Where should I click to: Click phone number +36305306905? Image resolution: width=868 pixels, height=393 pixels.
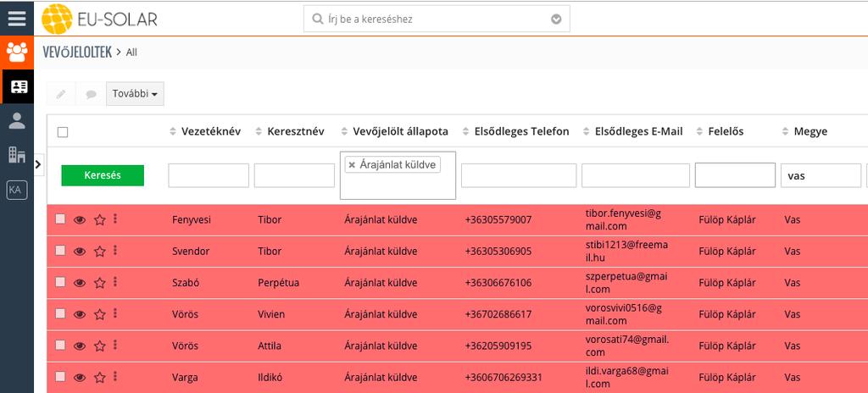tap(498, 252)
